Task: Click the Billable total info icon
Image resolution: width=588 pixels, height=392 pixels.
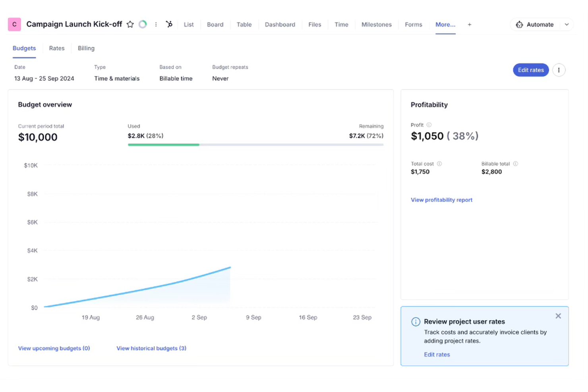Action: point(515,164)
